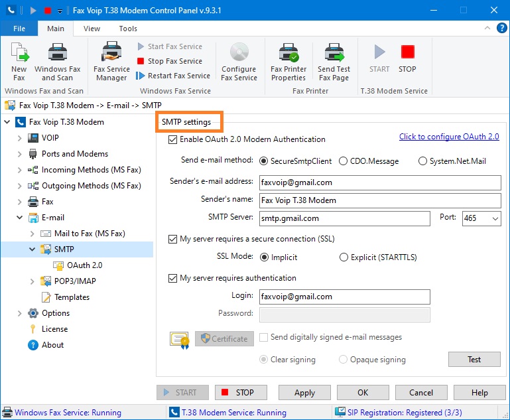This screenshot has width=510, height=420.
Task: Open Configure Fax Service
Action: pyautogui.click(x=239, y=62)
